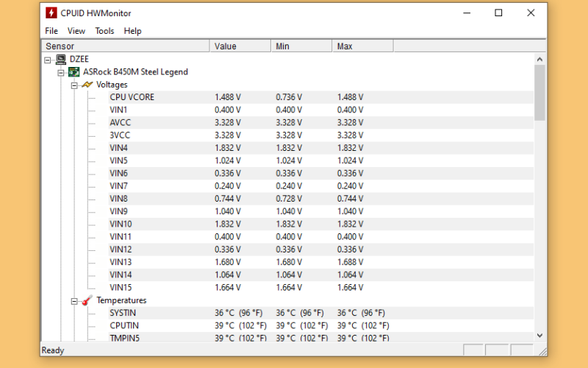Select the VIN1 sensor row

[x=321, y=110]
